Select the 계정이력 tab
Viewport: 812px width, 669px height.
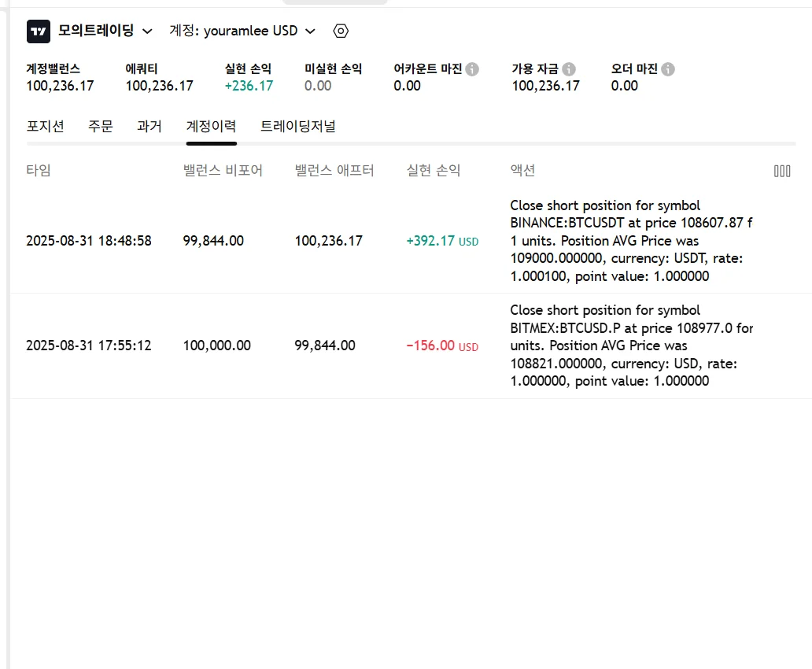point(211,126)
